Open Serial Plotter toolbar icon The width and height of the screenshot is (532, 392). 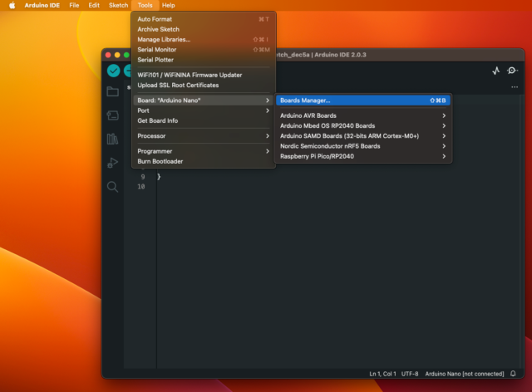[496, 71]
